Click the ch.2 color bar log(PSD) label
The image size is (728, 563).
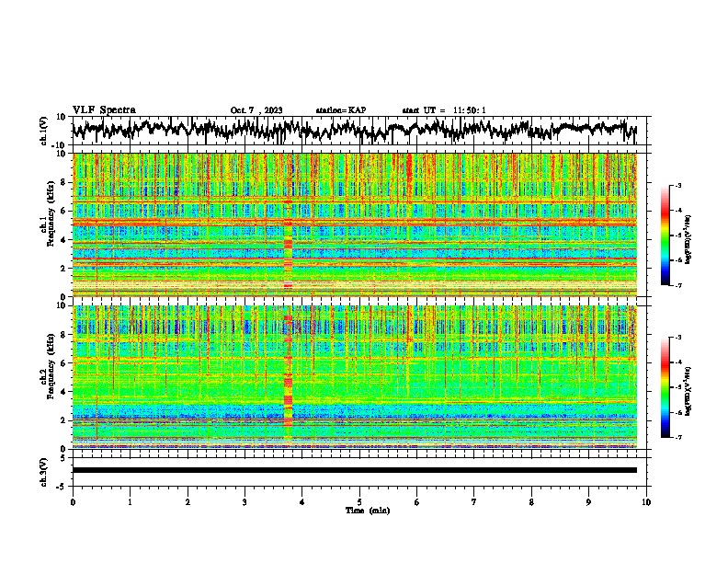click(688, 391)
